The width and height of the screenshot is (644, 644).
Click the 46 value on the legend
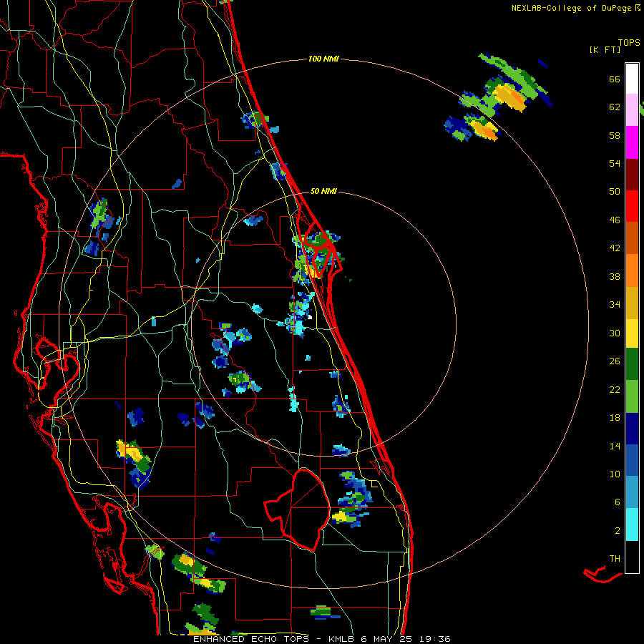coord(615,220)
